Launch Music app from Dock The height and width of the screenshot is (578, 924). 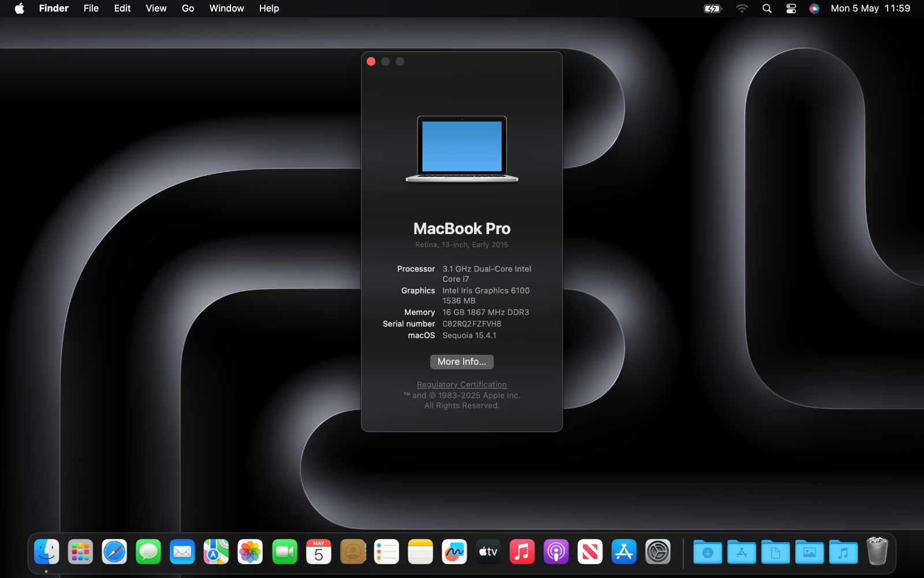[522, 552]
